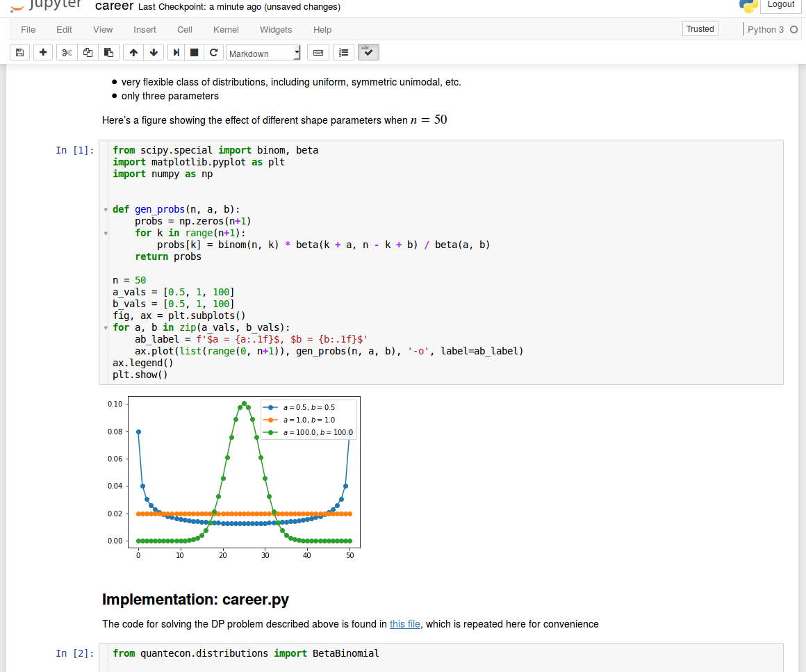Fold the for a, b in zip block

(106, 327)
